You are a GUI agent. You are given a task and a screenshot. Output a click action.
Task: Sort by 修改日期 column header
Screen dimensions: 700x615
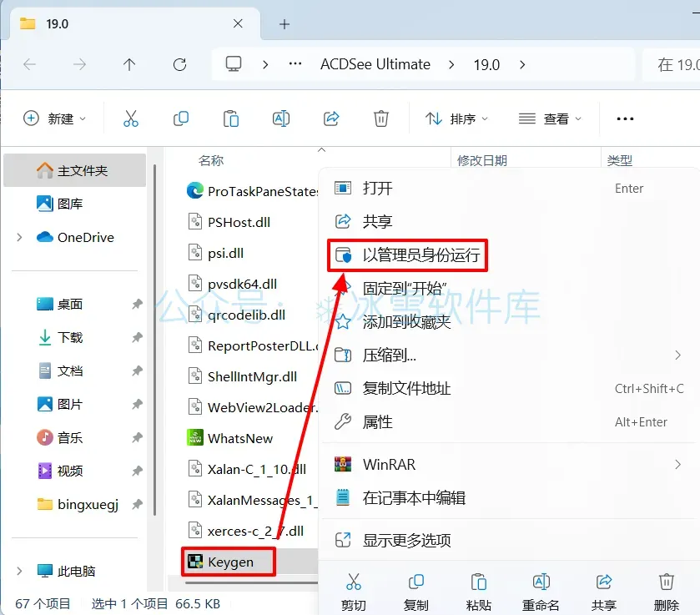pos(481,160)
